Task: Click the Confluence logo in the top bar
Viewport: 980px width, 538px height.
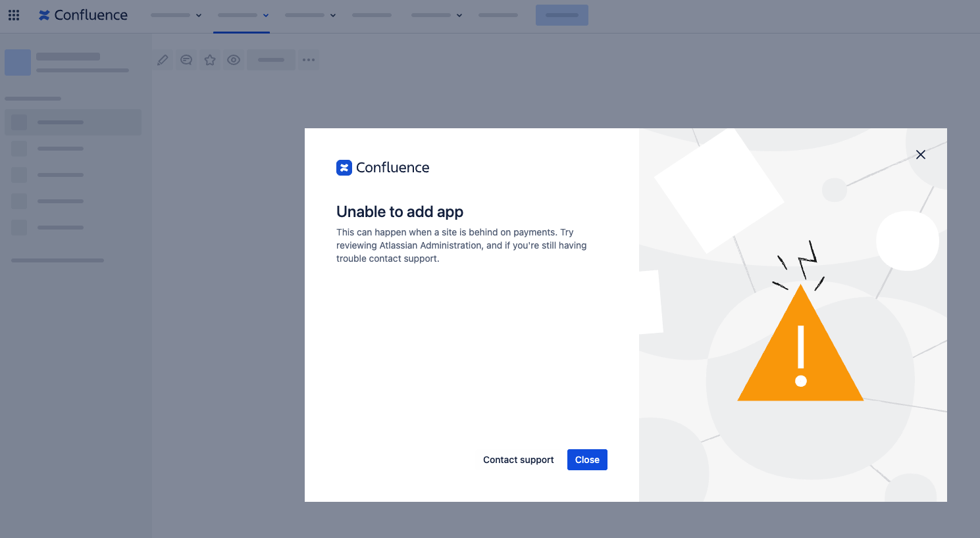Action: [83, 15]
